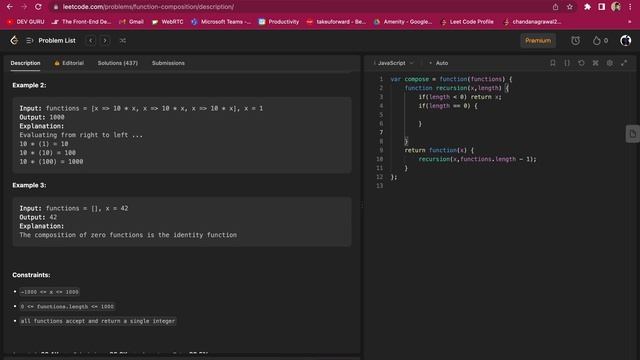Click the Constraints heading

pos(31,275)
